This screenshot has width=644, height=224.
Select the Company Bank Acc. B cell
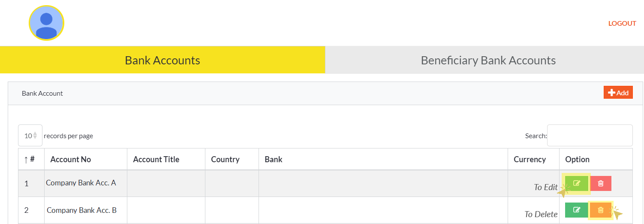(81, 210)
